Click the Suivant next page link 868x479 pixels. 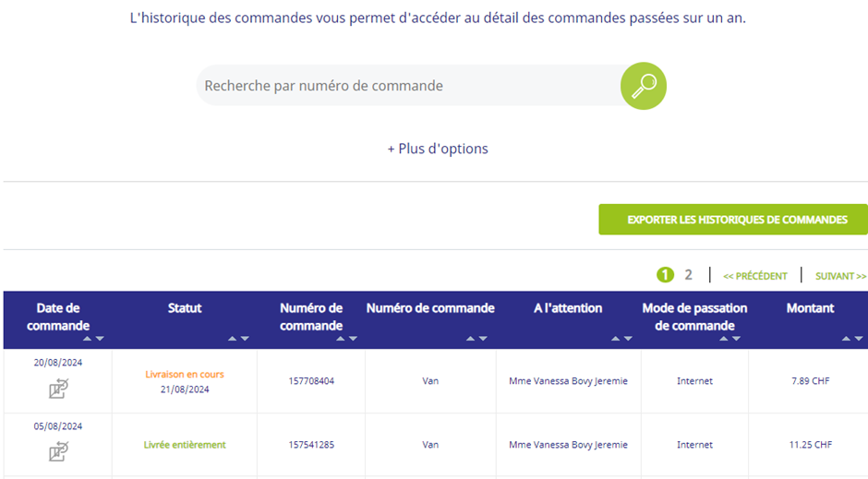click(840, 276)
